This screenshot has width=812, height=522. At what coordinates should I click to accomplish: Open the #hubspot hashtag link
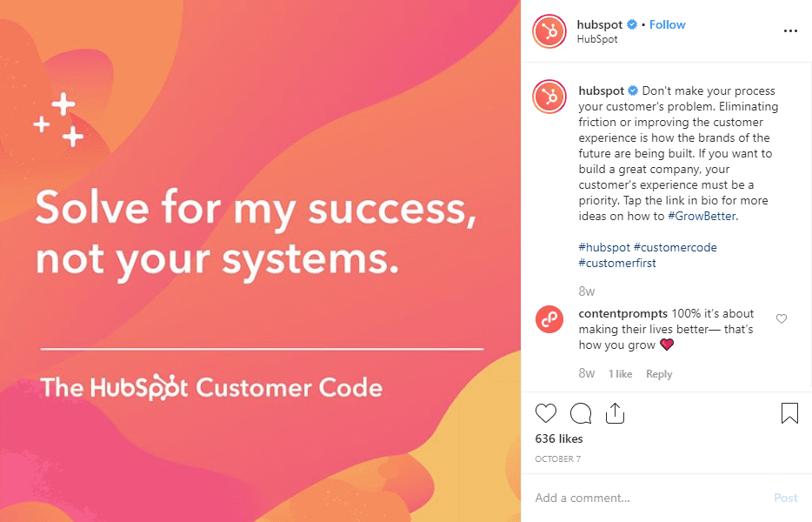(604, 248)
